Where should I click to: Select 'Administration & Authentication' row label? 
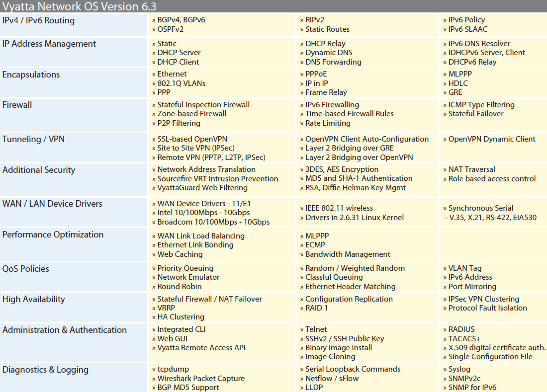(65, 330)
